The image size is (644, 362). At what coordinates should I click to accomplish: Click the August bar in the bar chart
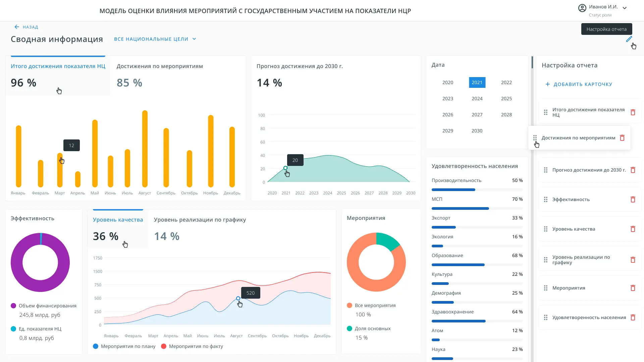coord(145,149)
